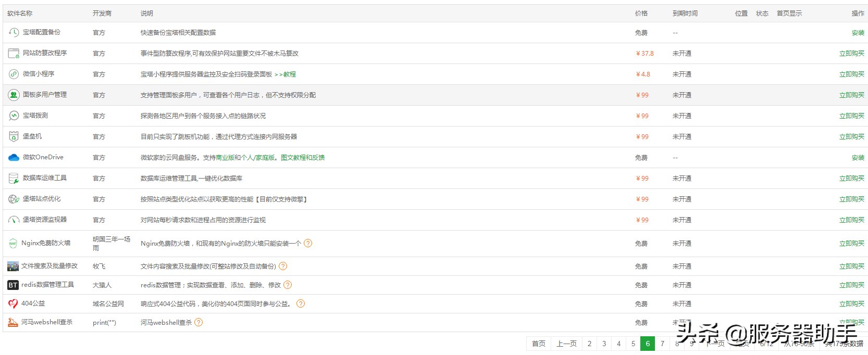Click the Nginx免费防火墙 WAF icon
This screenshot has width=868, height=355.
coord(13,243)
